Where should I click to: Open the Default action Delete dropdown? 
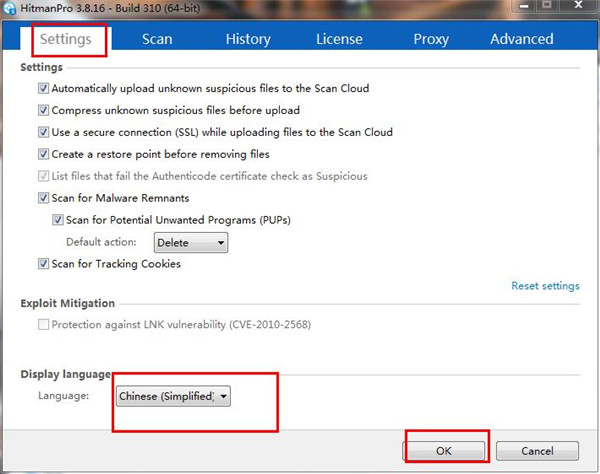(190, 242)
